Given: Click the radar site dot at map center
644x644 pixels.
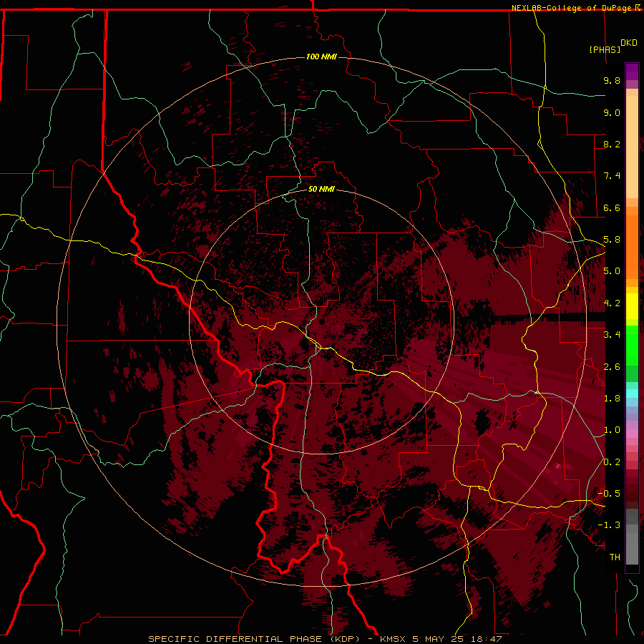Looking at the screenshot, I should 322,321.
